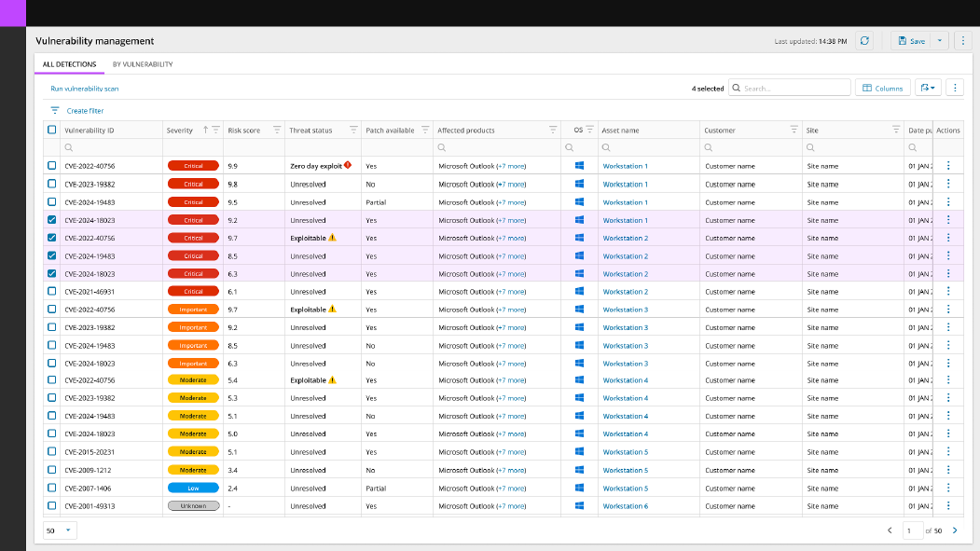Click the Columns button
The width and height of the screenshot is (980, 551).
coord(882,88)
